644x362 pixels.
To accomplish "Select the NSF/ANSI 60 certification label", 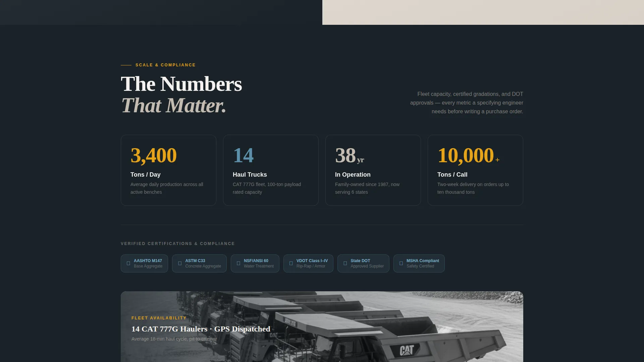I will pyautogui.click(x=256, y=261).
